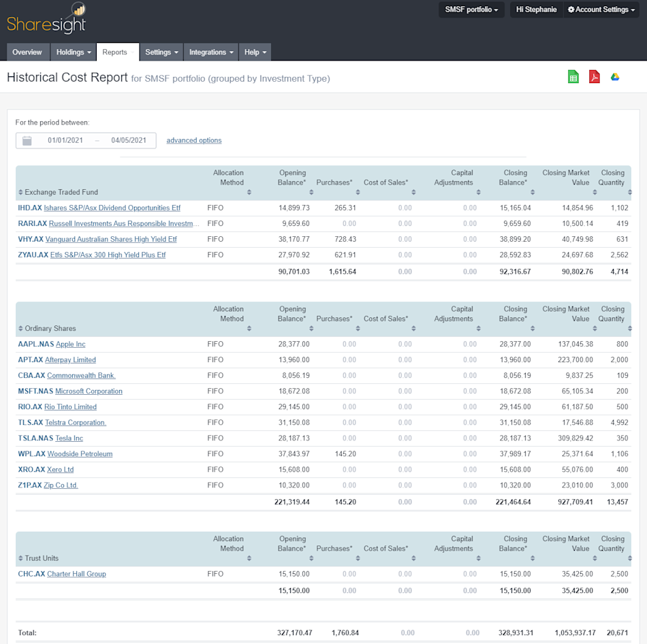The image size is (647, 644).
Task: Sort Exchange Traded Fund by Opening Balance
Action: tap(311, 192)
